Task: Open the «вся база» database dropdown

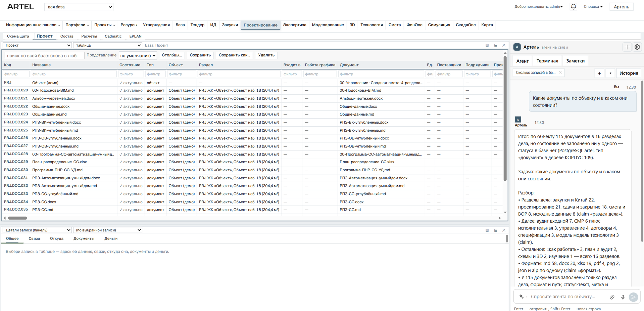Action: (x=79, y=7)
